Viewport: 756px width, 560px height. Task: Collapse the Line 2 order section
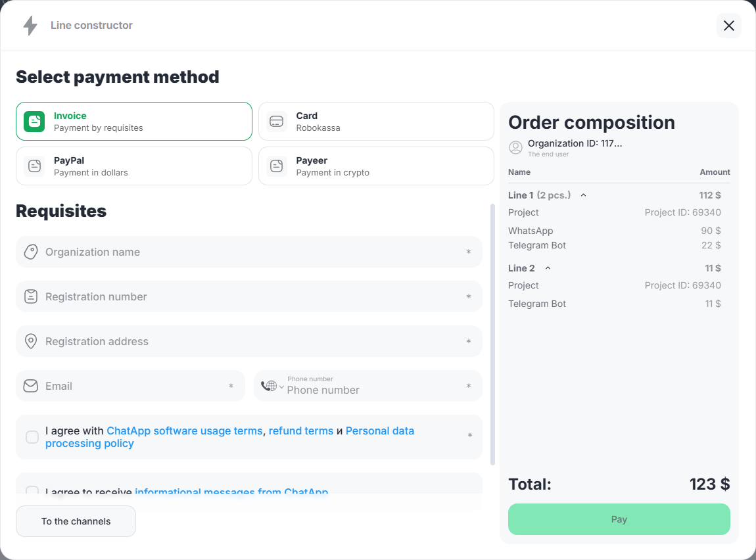(548, 268)
